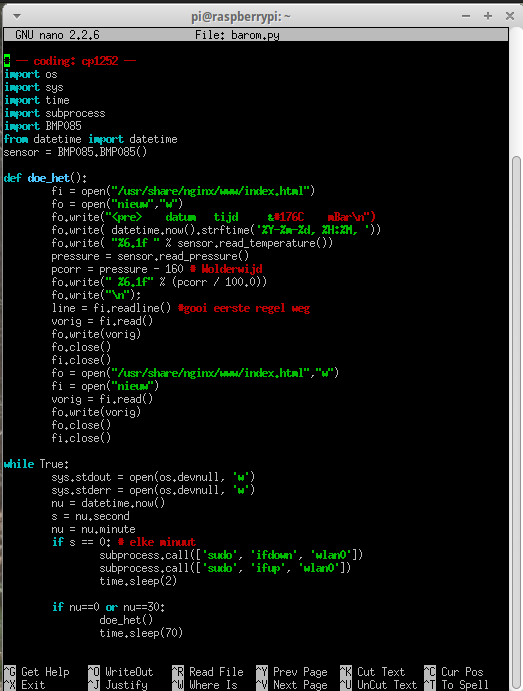This screenshot has width=523, height=691.
Task: Click the ^G Get Help shortcut
Action: (x=37, y=672)
